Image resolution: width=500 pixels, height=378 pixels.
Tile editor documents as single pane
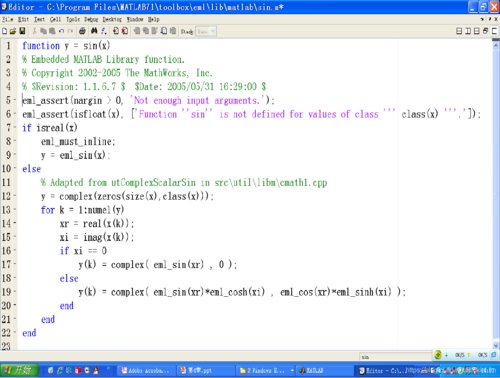[x=459, y=31]
